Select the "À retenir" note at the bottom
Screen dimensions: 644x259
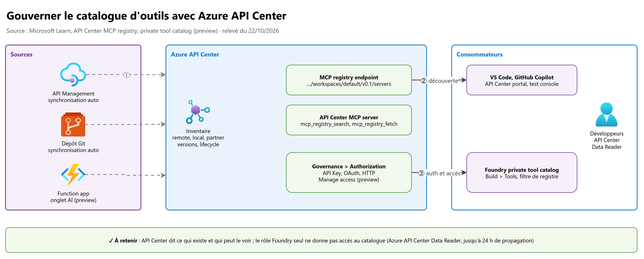click(321, 241)
